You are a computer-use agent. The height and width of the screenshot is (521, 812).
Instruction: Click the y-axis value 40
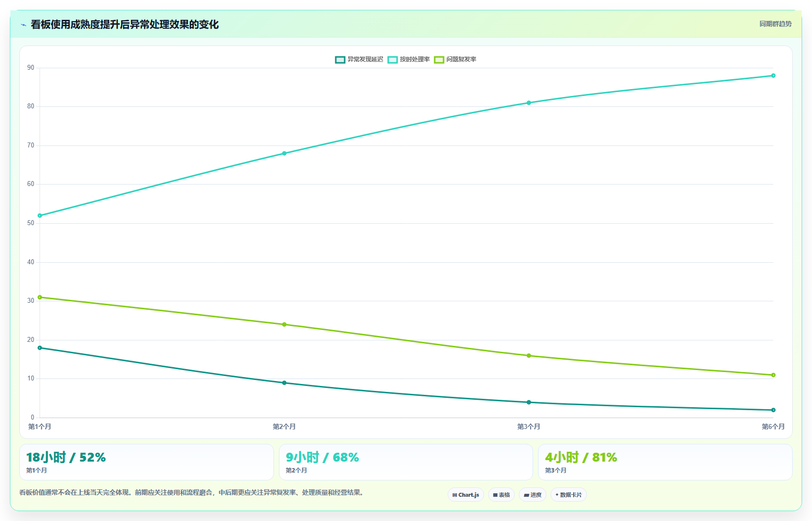coord(31,262)
